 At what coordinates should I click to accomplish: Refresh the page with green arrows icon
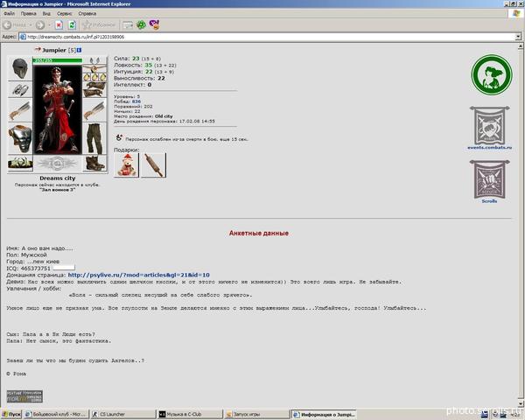tap(73, 24)
